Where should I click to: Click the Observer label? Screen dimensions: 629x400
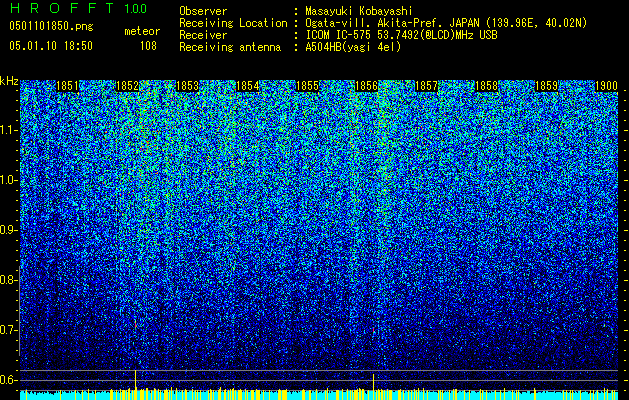(203, 11)
